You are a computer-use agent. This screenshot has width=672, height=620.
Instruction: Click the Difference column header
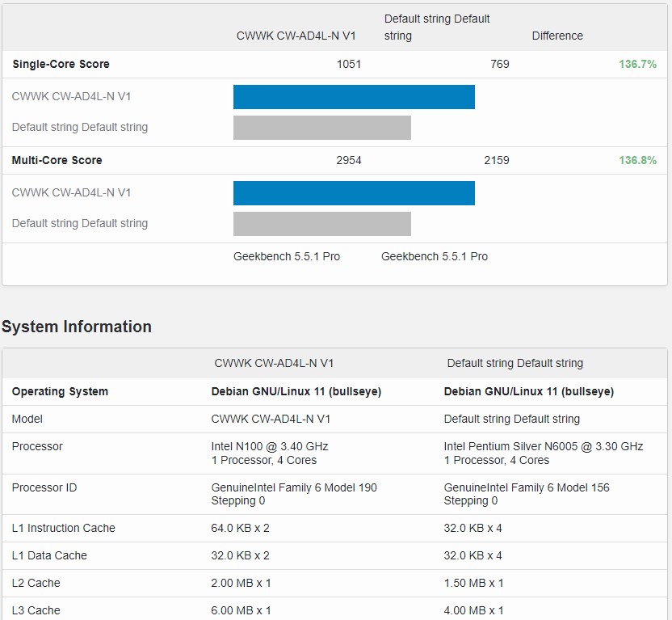point(557,36)
